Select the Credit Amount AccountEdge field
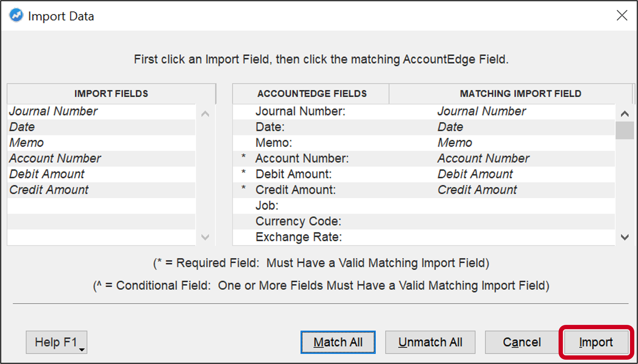Image resolution: width=638 pixels, height=364 pixels. pyautogui.click(x=294, y=190)
